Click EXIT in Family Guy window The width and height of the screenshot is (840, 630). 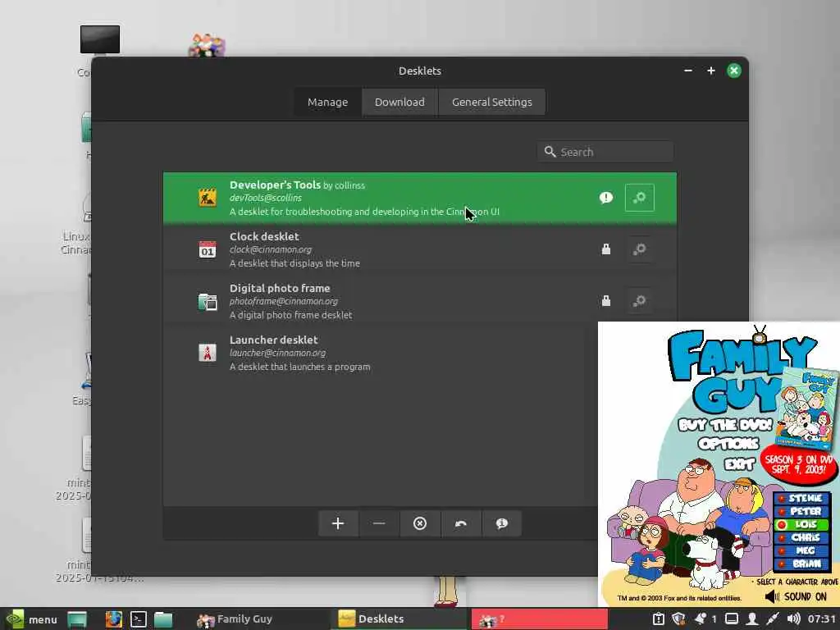pyautogui.click(x=740, y=464)
